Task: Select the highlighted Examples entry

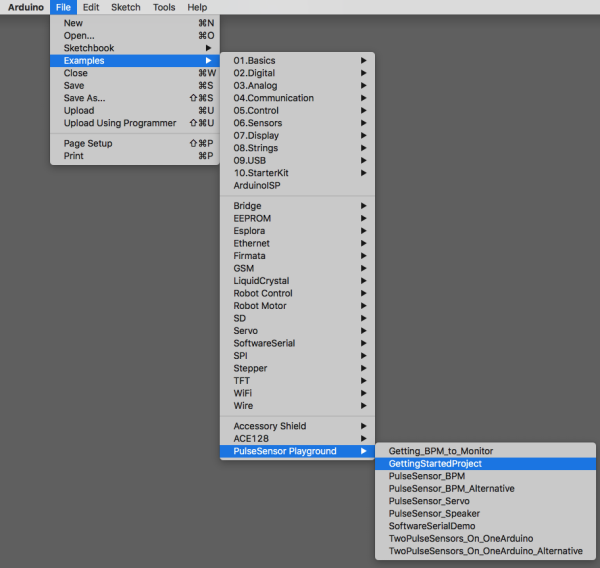Action: (135, 60)
